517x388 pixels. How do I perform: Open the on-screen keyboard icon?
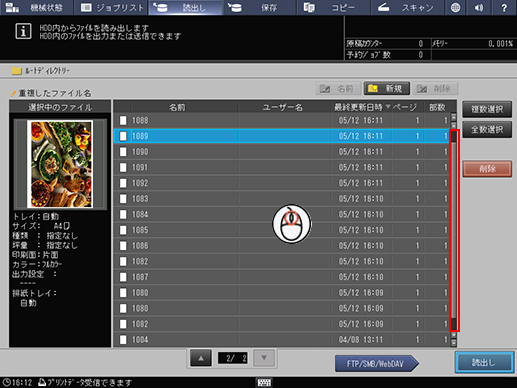pos(264,382)
